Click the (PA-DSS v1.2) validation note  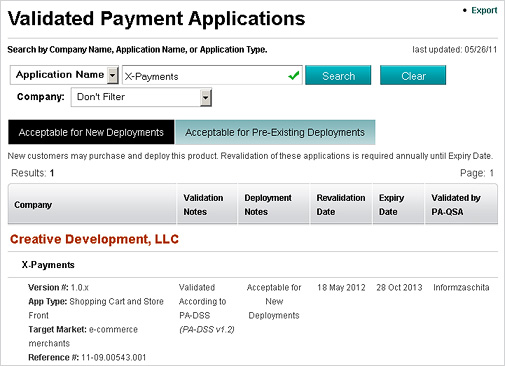207,330
